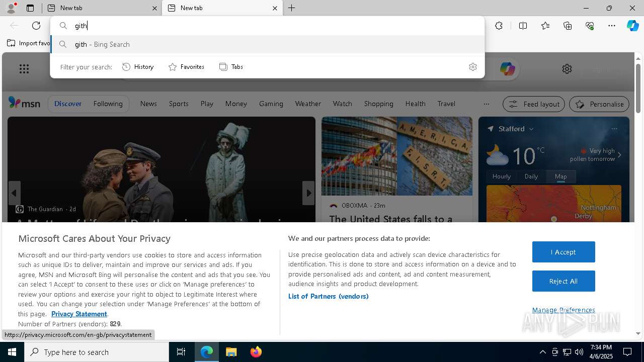Image resolution: width=644 pixels, height=362 pixels.
Task: Open File Explorer from taskbar
Action: (231, 352)
